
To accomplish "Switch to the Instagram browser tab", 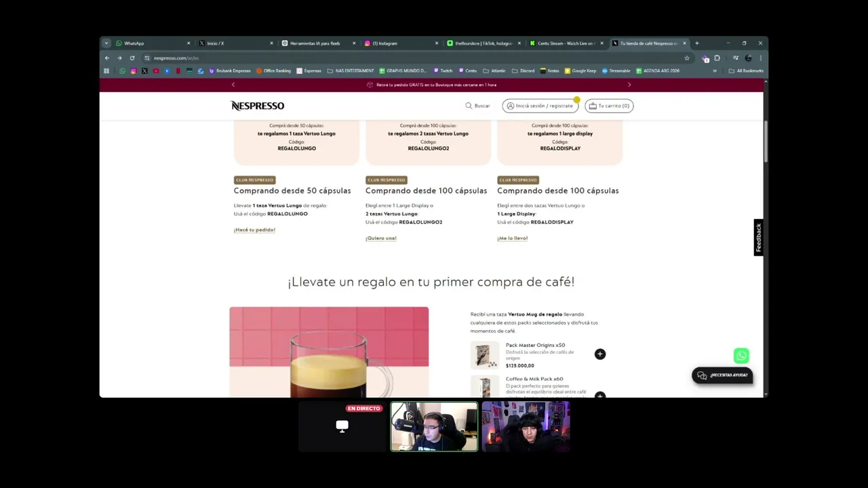I will pyautogui.click(x=400, y=43).
